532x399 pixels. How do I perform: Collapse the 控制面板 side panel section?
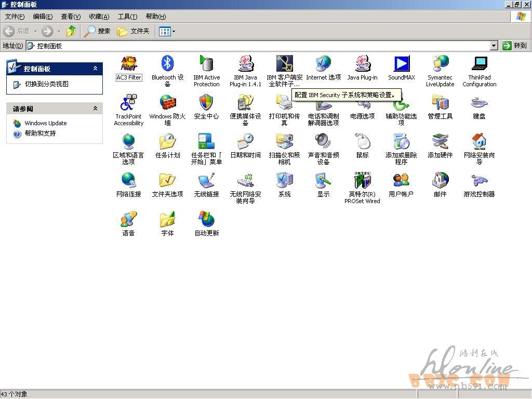point(95,69)
